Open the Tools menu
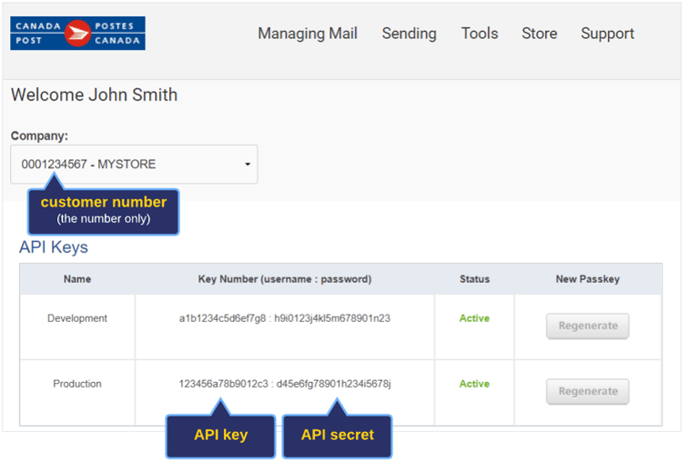Viewport: 688px width, 462px height. 480,33
